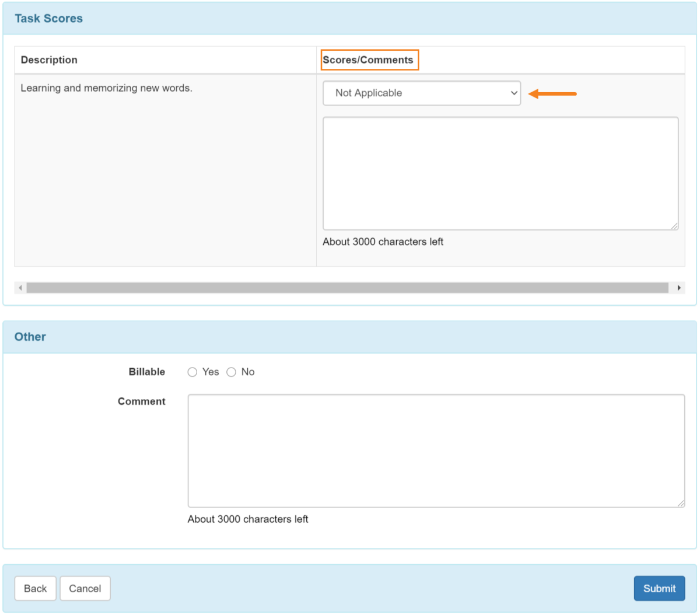Click the right arrow of the horizontal scrollbar

click(x=678, y=288)
